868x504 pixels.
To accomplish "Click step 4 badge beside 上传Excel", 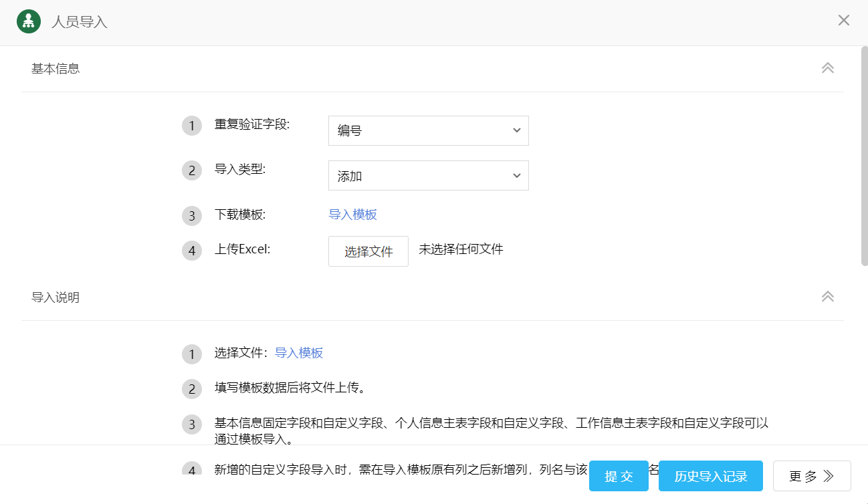I will pyautogui.click(x=192, y=251).
